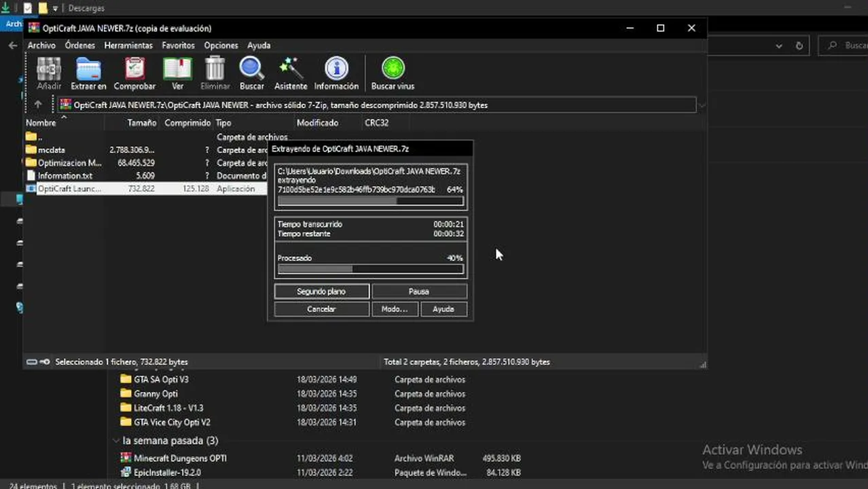Image resolution: width=868 pixels, height=489 pixels.
Task: Click the Information.txt document icon
Action: tap(31, 175)
